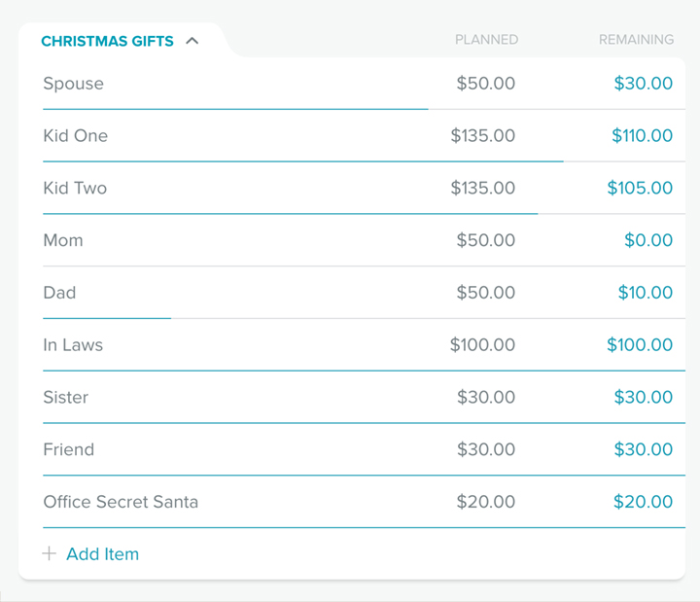
Task: Edit Spouse planned amount $50.00
Action: [x=486, y=84]
